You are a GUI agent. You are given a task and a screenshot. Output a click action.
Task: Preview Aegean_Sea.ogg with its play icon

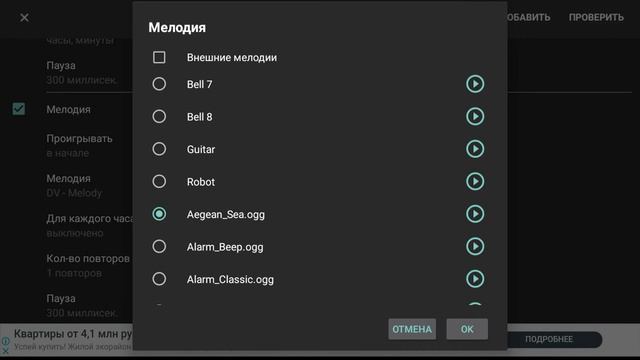(475, 214)
